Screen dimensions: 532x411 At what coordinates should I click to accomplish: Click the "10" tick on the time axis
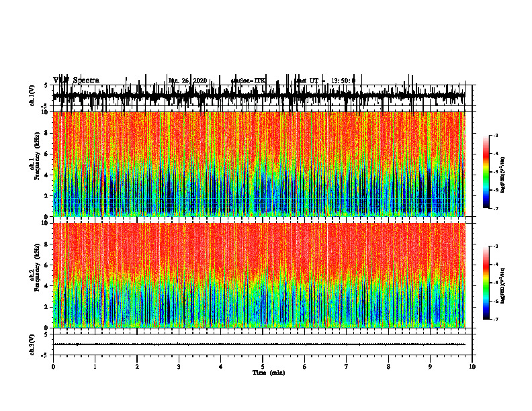coord(472,367)
